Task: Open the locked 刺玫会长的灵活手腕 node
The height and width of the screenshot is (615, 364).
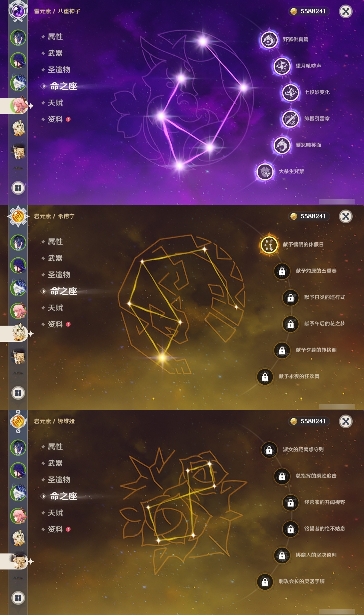Action: click(265, 581)
